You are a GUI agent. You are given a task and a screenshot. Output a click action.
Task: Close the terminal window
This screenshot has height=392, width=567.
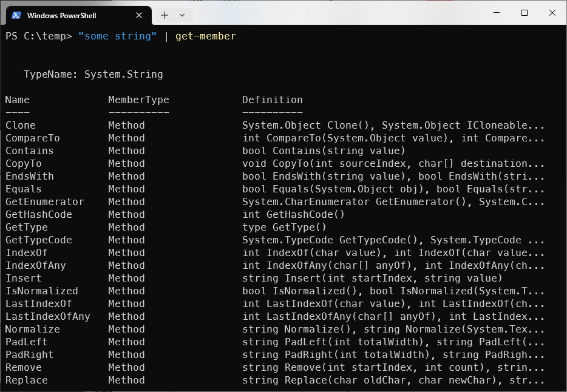(552, 13)
